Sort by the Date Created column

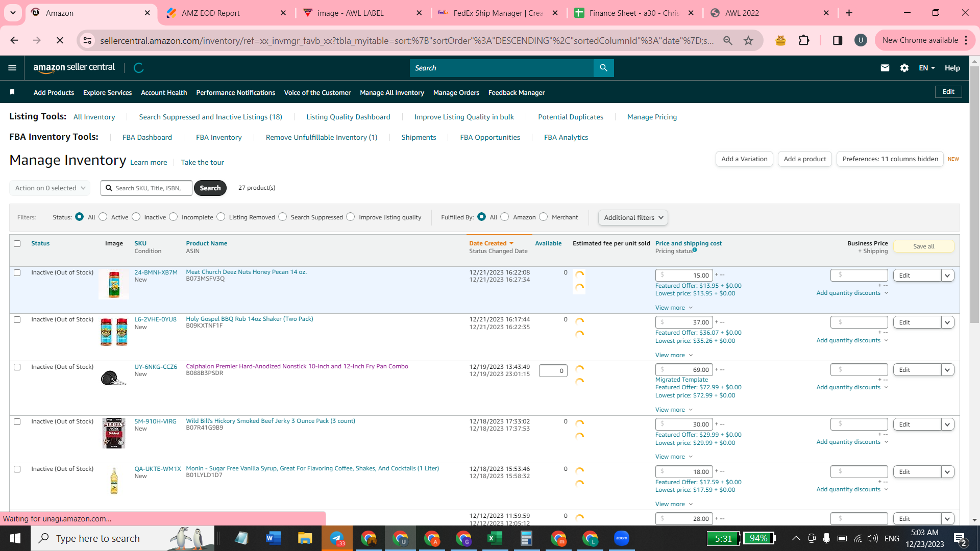491,243
